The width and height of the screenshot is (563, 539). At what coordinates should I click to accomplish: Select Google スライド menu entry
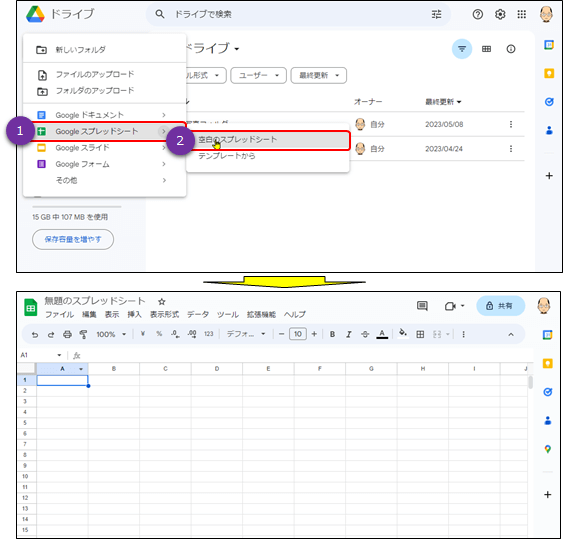(104, 148)
